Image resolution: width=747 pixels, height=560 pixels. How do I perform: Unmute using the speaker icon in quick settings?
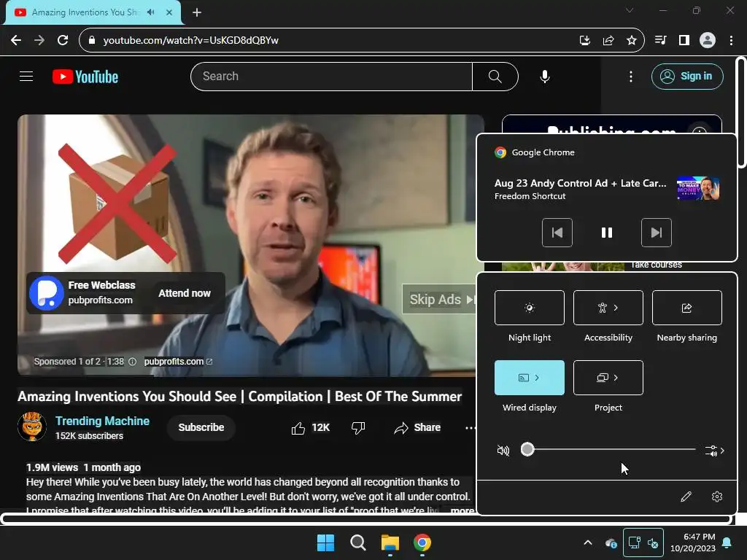pos(503,450)
